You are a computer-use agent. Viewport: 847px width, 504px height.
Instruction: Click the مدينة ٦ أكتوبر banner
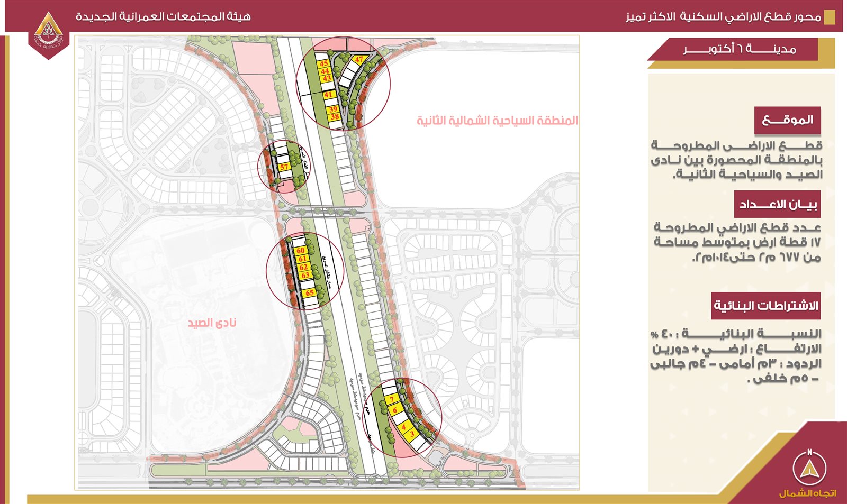[739, 50]
